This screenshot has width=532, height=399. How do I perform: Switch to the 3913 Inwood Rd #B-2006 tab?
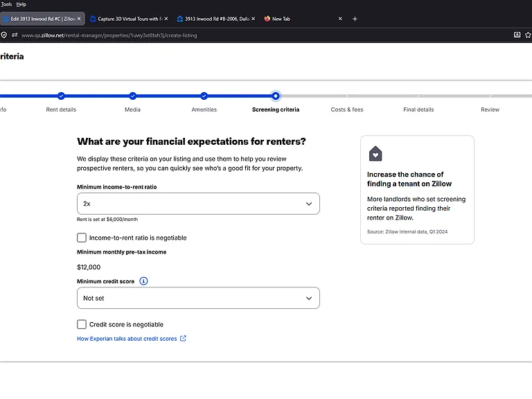click(x=216, y=19)
